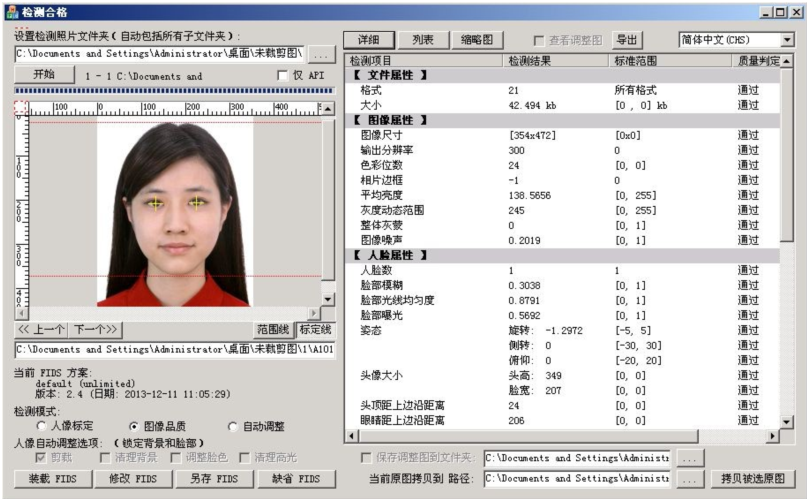Select the 图像尺寸 row
Screen dimensions: 811x503
(x=563, y=135)
